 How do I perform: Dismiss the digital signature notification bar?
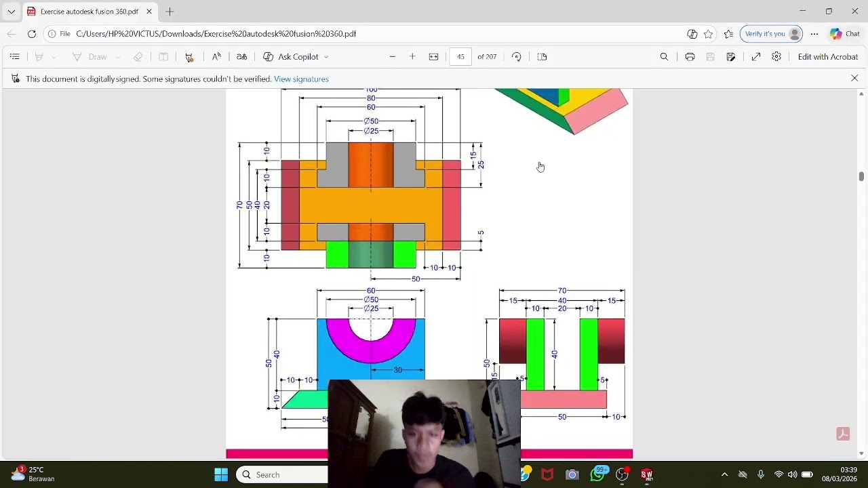click(854, 79)
